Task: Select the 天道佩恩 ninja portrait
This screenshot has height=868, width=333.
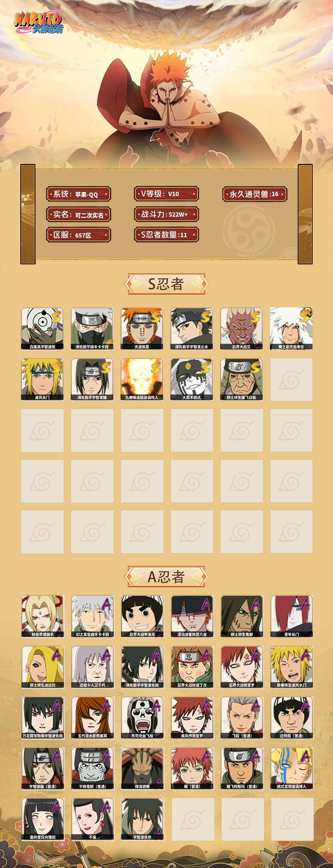Action: [x=142, y=329]
